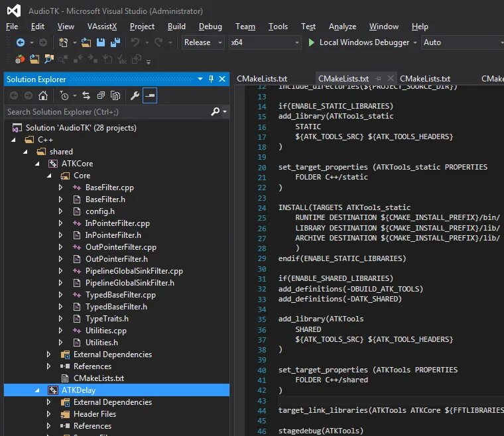
Task: Start debugging with green play arrow
Action: (311, 42)
